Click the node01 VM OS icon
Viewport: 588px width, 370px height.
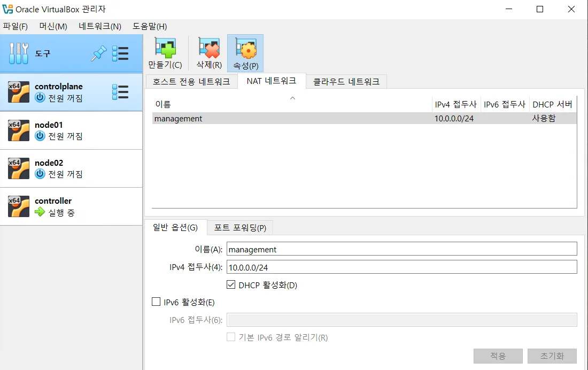19,130
